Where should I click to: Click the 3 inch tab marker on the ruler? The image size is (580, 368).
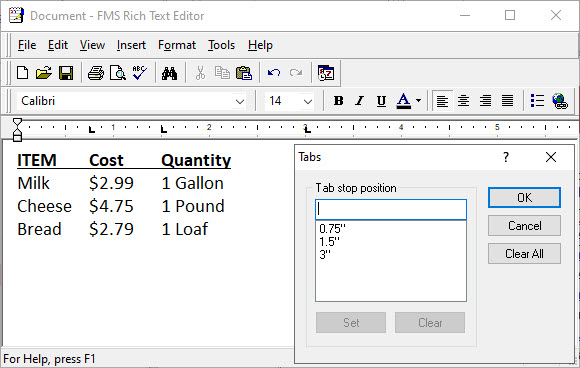click(307, 129)
